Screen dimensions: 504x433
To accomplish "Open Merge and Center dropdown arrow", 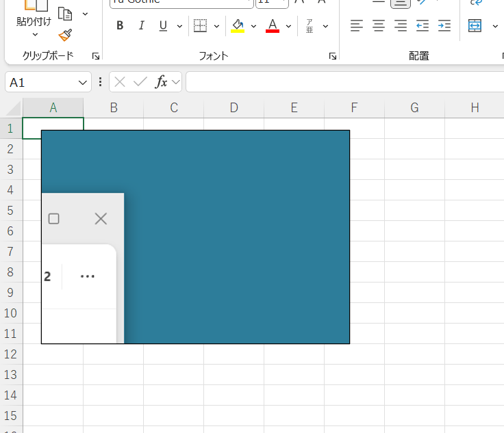I will click(x=495, y=26).
